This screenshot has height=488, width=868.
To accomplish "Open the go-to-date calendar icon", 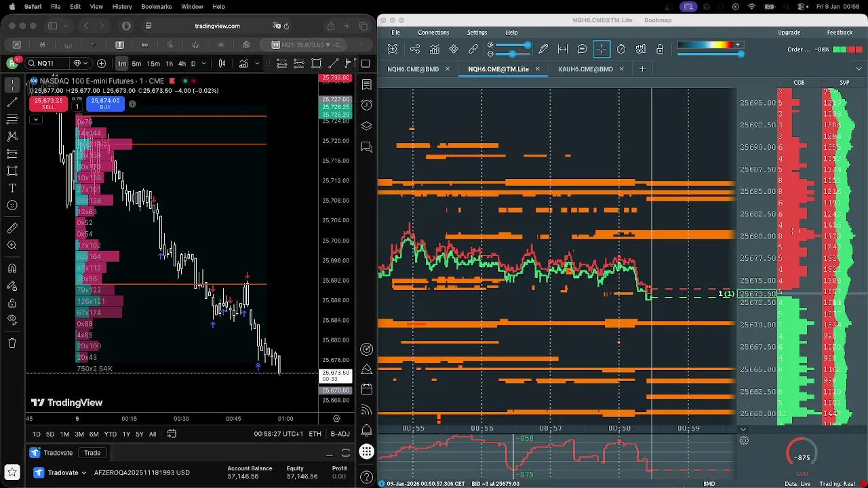I will point(172,434).
